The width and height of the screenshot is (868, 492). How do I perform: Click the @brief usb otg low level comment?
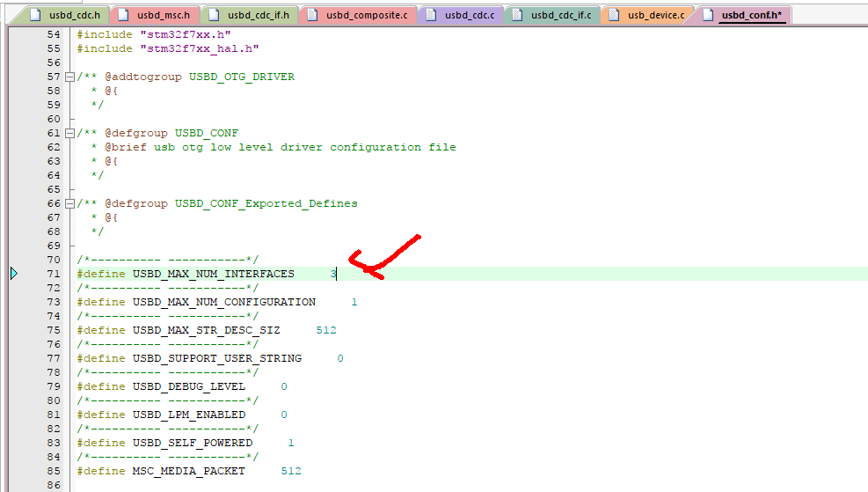coord(281,147)
